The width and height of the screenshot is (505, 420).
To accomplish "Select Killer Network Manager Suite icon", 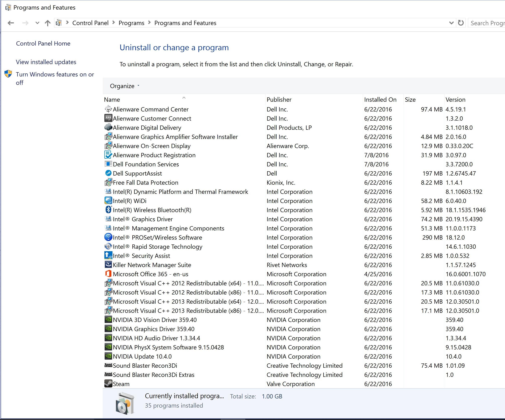I will point(108,265).
